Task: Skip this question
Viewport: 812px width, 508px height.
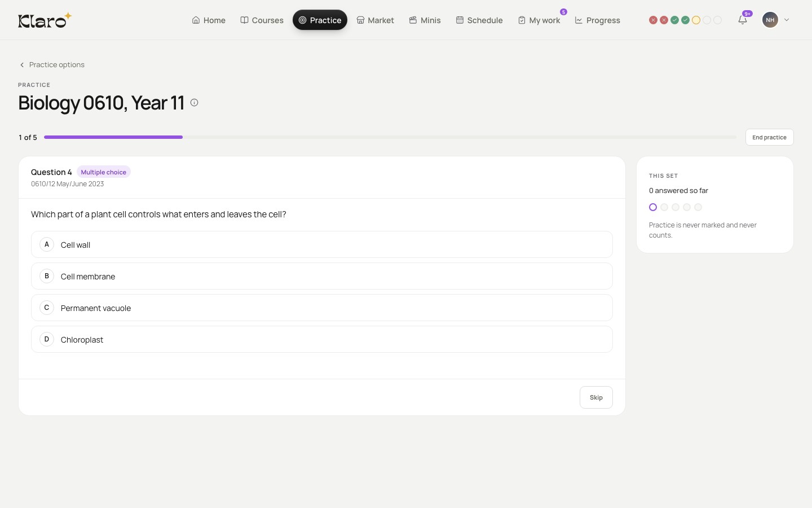Action: click(596, 397)
